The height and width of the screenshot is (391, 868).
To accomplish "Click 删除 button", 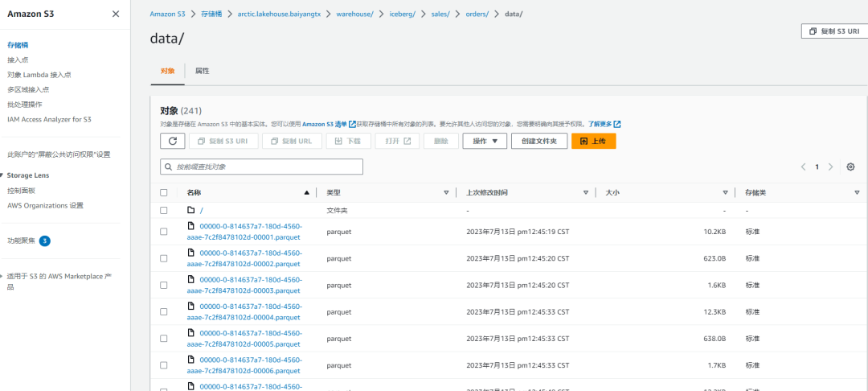I will coord(441,142).
